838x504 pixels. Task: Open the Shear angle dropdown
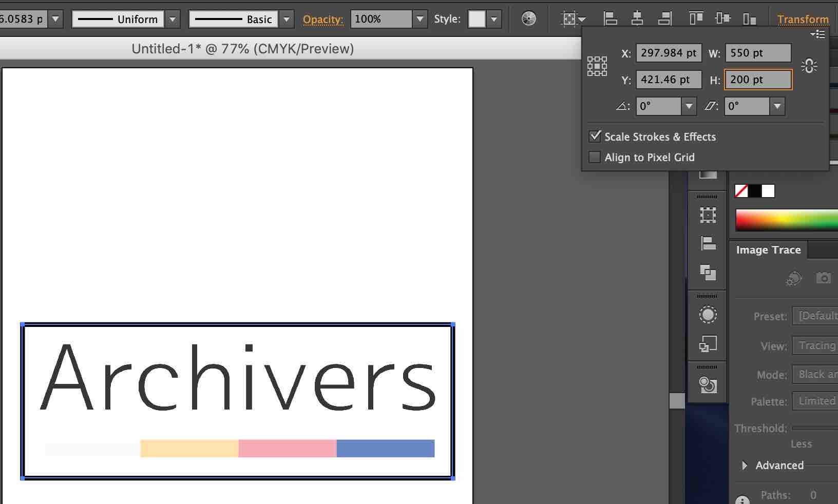coord(777,106)
